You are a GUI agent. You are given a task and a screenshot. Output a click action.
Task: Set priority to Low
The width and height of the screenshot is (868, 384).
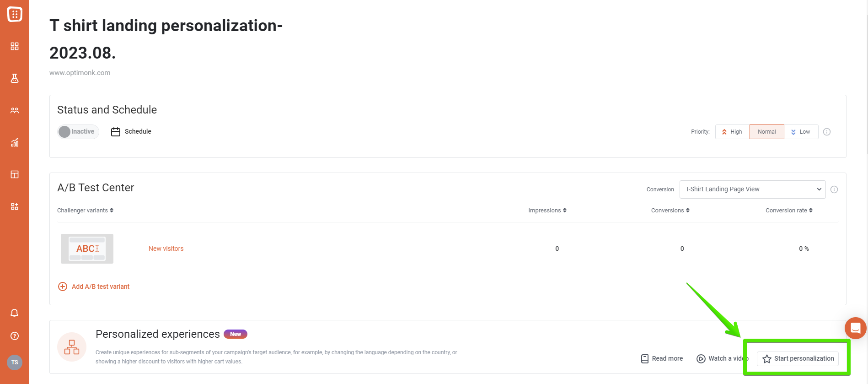coord(801,132)
